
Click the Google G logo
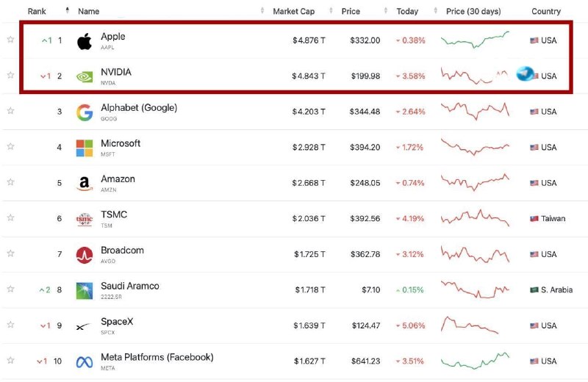click(x=85, y=112)
